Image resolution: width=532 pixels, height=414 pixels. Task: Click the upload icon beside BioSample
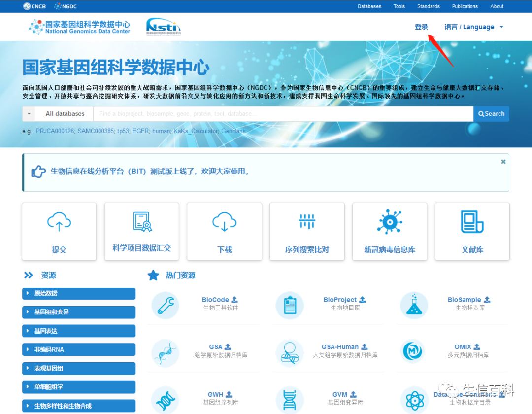point(487,299)
